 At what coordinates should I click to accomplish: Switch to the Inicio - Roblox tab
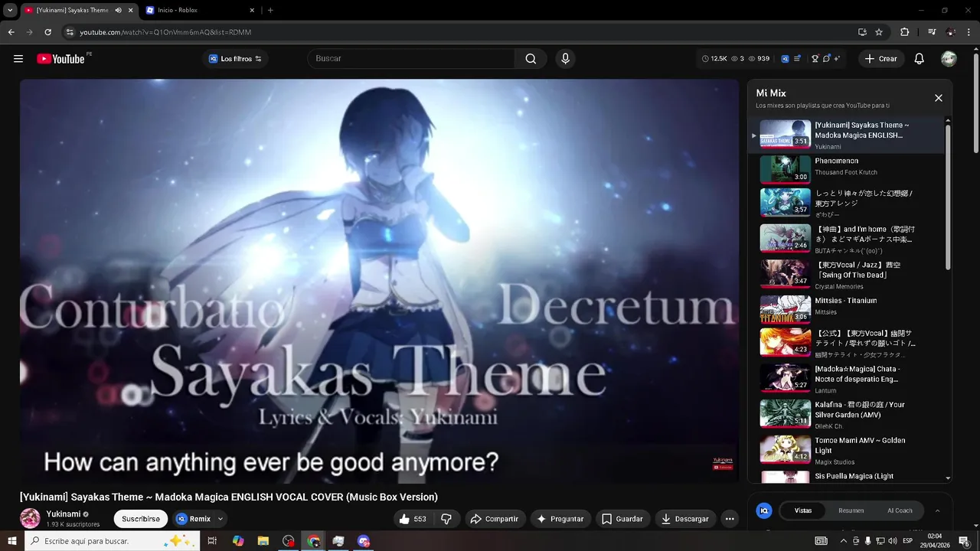pos(201,10)
